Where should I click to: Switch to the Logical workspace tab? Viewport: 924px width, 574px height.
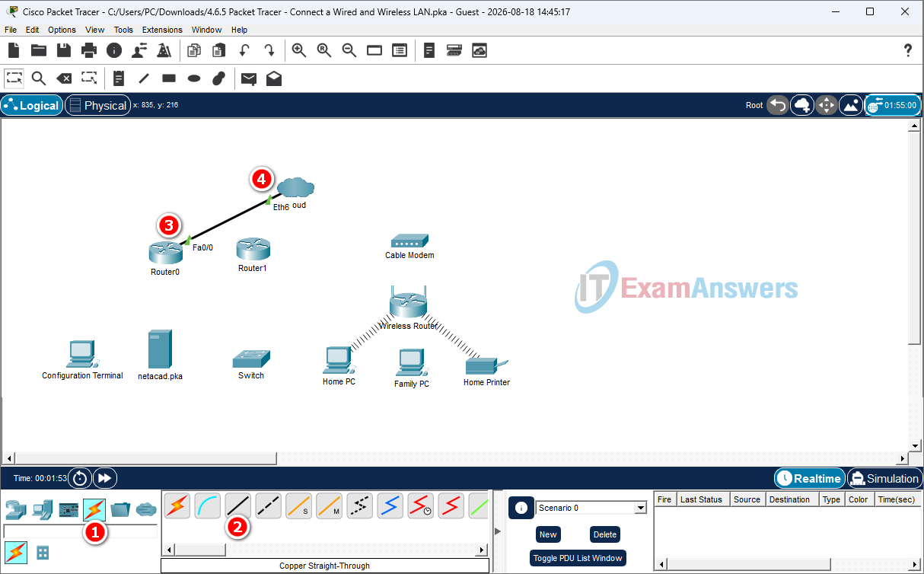(x=32, y=105)
